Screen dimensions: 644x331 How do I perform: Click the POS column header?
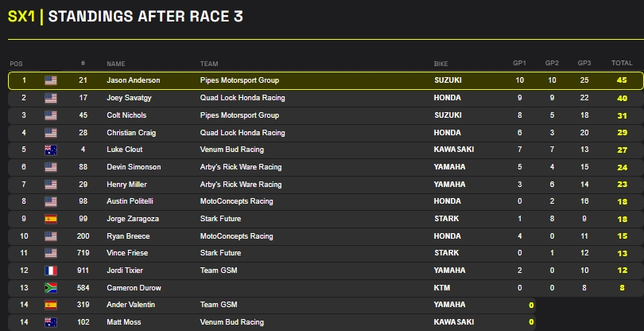16,63
